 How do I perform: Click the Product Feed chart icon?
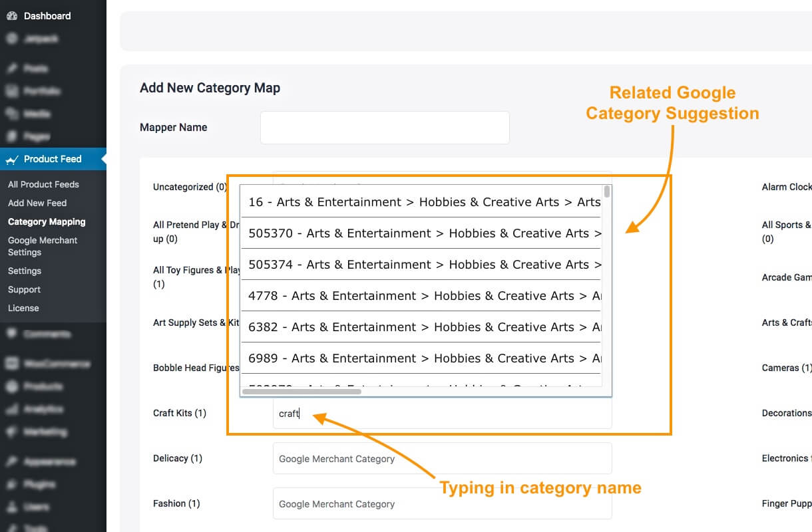pos(12,159)
